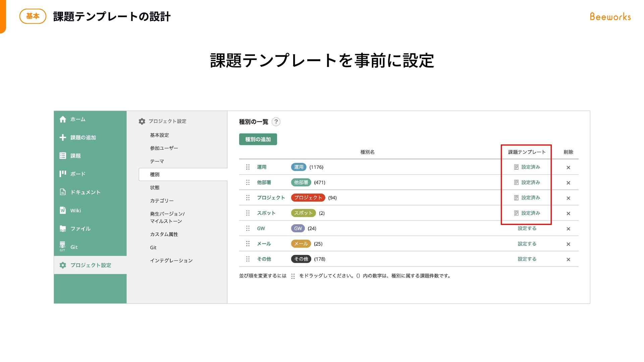The width and height of the screenshot is (644, 362).
Task: Select カテゴリー settings menu item
Action: click(162, 201)
